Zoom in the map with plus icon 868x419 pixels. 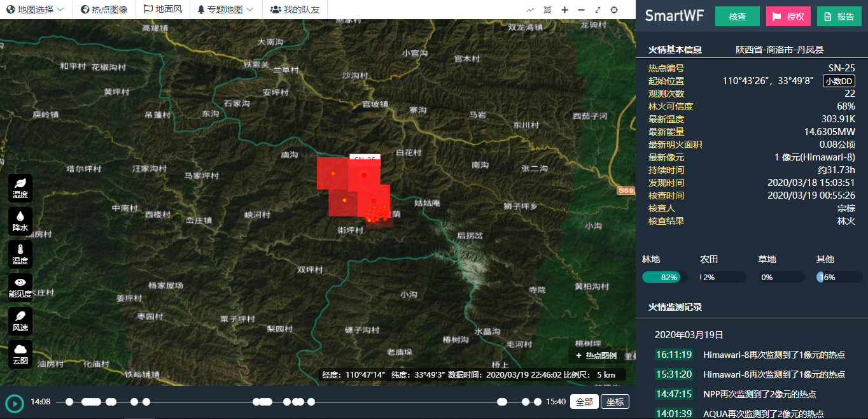[x=564, y=10]
